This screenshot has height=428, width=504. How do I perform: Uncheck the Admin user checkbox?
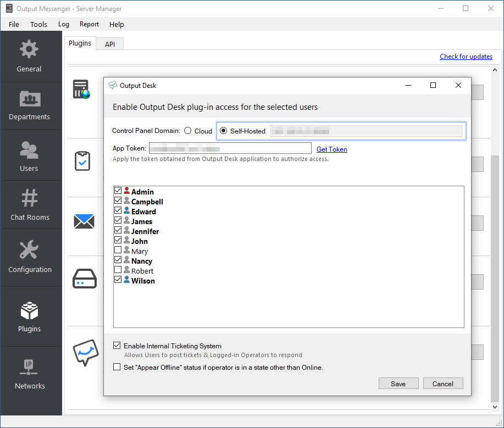[x=118, y=191]
